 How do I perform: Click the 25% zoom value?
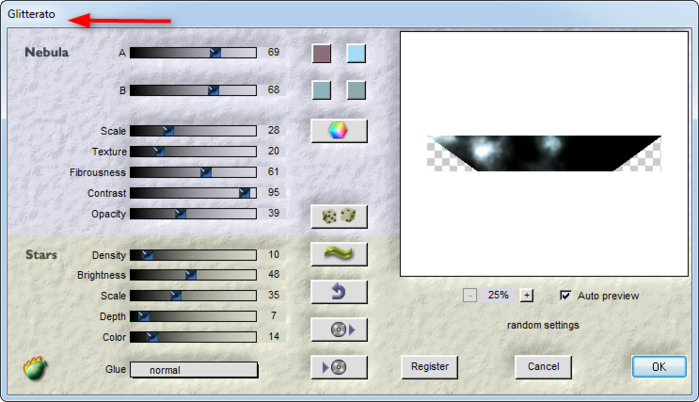[x=498, y=295]
